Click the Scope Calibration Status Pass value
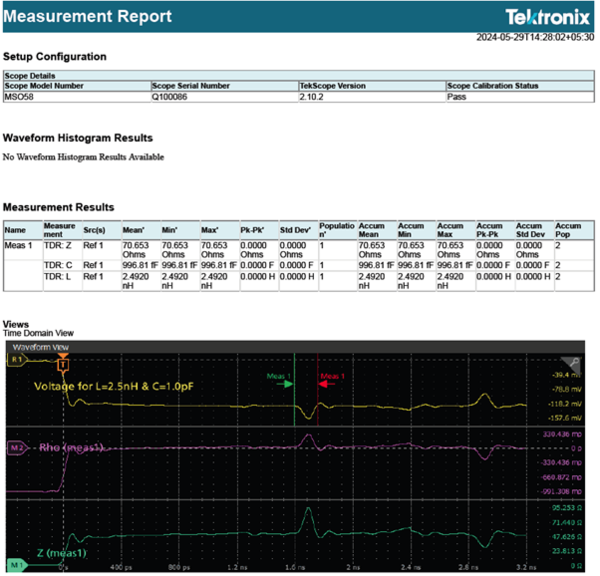This screenshot has height=576, width=600. tap(457, 99)
